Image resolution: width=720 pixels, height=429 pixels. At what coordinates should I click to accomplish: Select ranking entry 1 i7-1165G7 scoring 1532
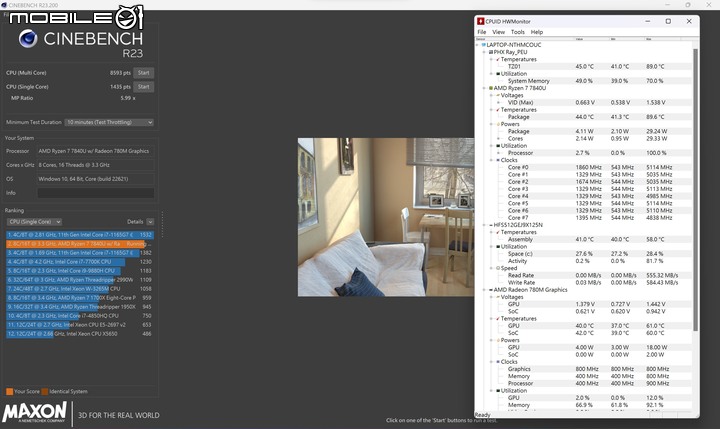pos(79,235)
